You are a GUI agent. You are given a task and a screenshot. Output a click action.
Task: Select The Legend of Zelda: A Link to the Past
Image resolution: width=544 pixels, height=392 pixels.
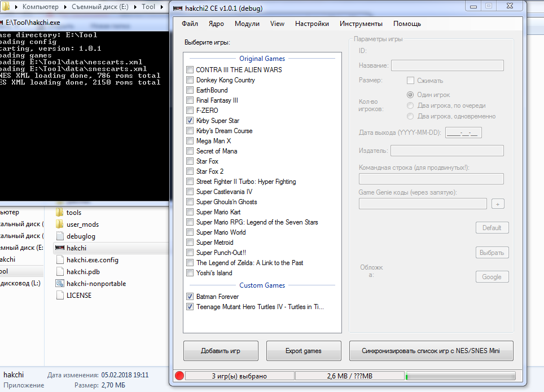pyautogui.click(x=250, y=263)
